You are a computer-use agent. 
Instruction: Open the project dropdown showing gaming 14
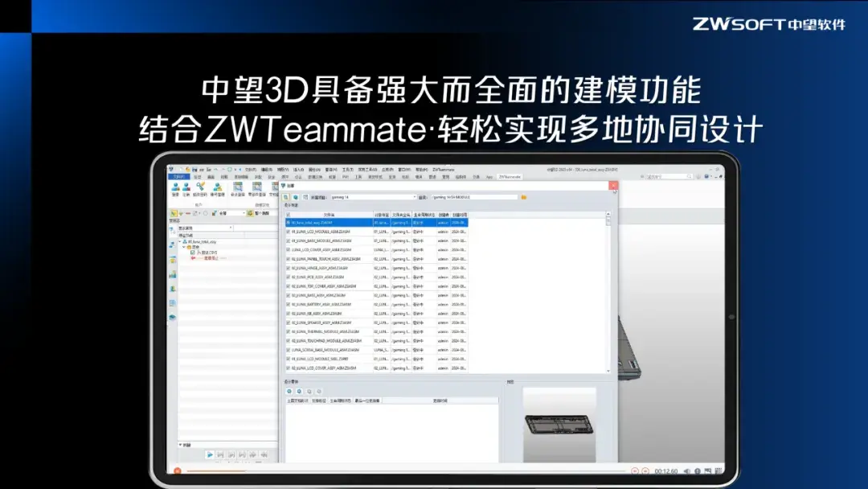coord(373,197)
